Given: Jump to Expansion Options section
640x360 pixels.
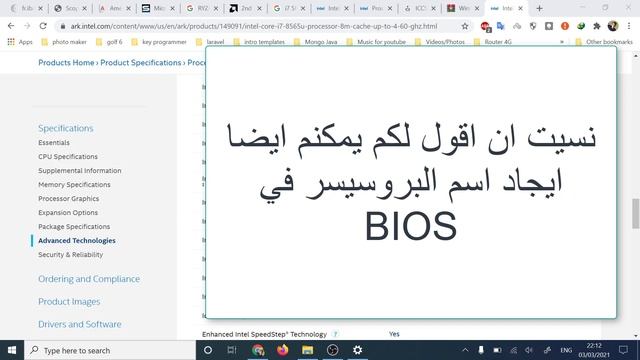Looking at the screenshot, I should point(68,212).
